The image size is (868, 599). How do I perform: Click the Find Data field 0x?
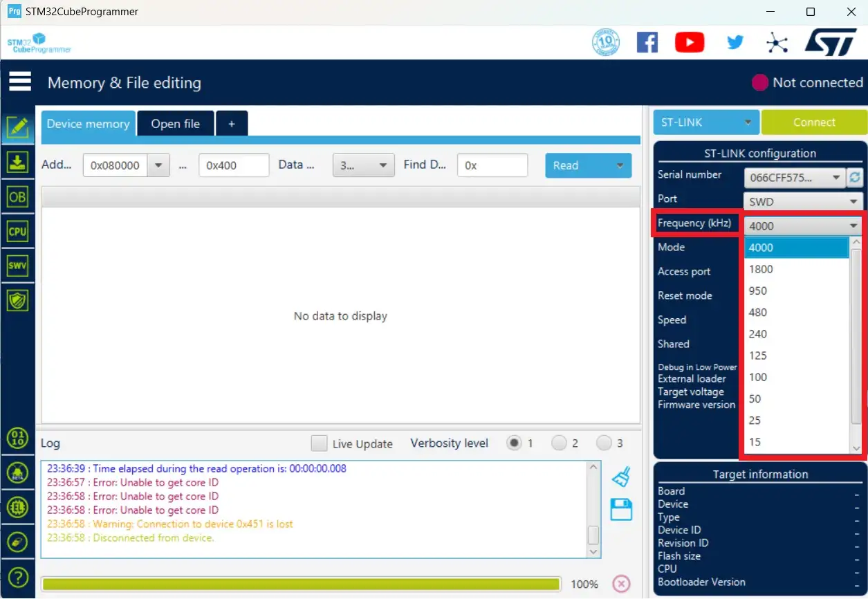pos(492,165)
